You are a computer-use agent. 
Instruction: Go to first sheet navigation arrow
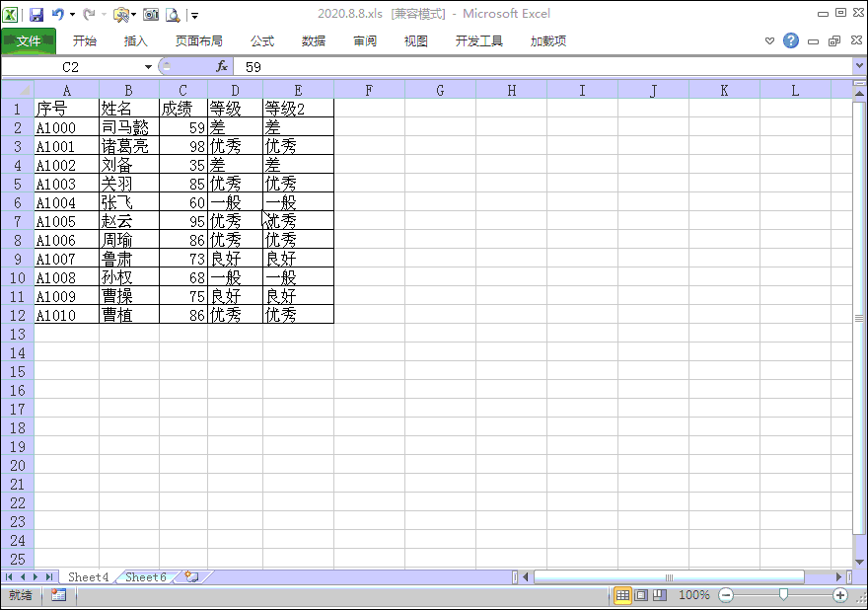point(9,576)
